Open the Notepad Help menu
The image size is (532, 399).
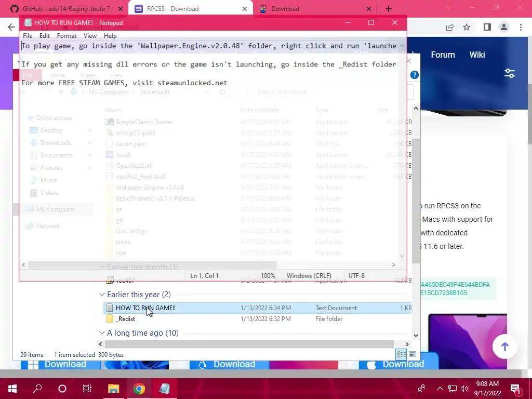(110, 36)
